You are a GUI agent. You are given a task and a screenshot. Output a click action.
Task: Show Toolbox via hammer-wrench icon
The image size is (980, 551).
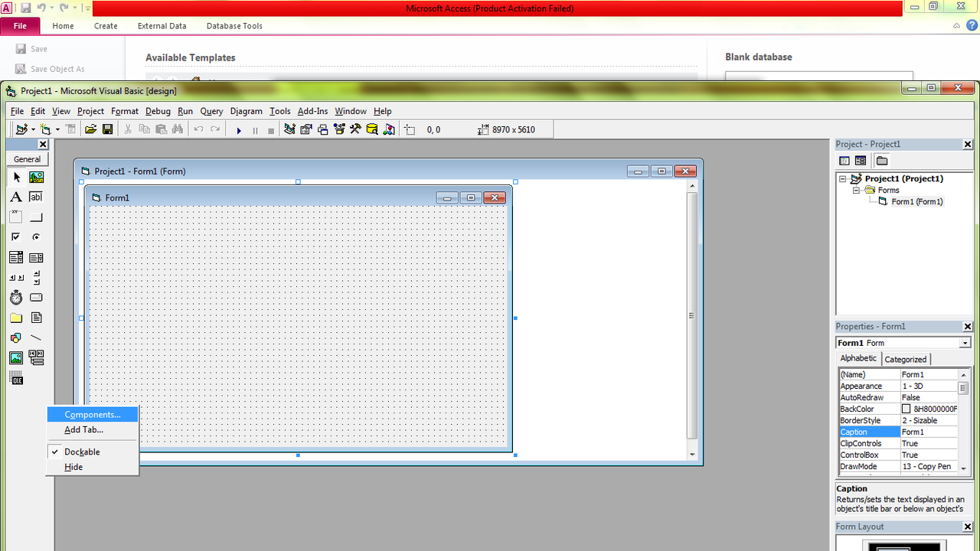pos(355,129)
